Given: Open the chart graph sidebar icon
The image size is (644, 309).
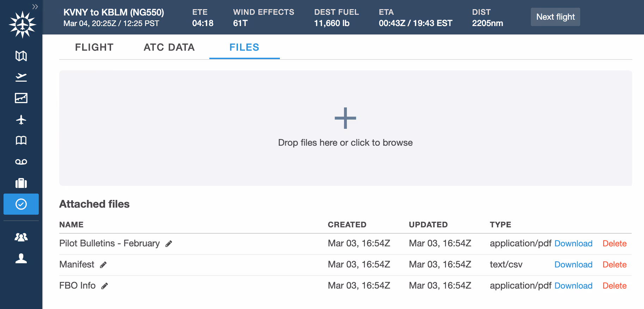Looking at the screenshot, I should tap(21, 98).
